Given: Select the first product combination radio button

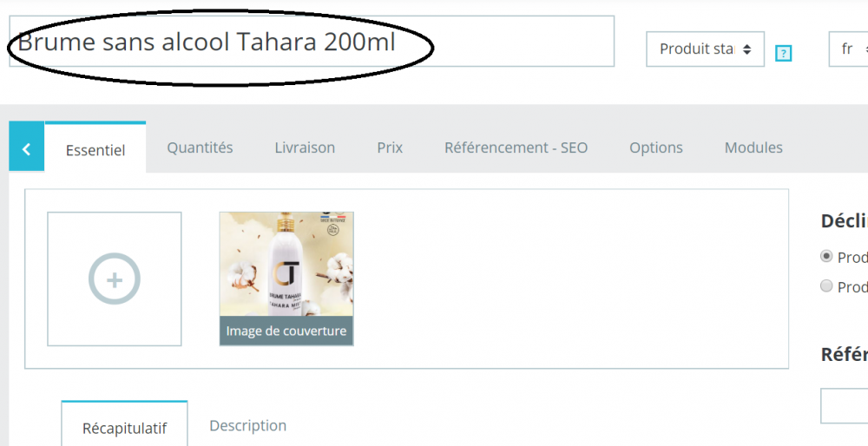Looking at the screenshot, I should click(826, 257).
